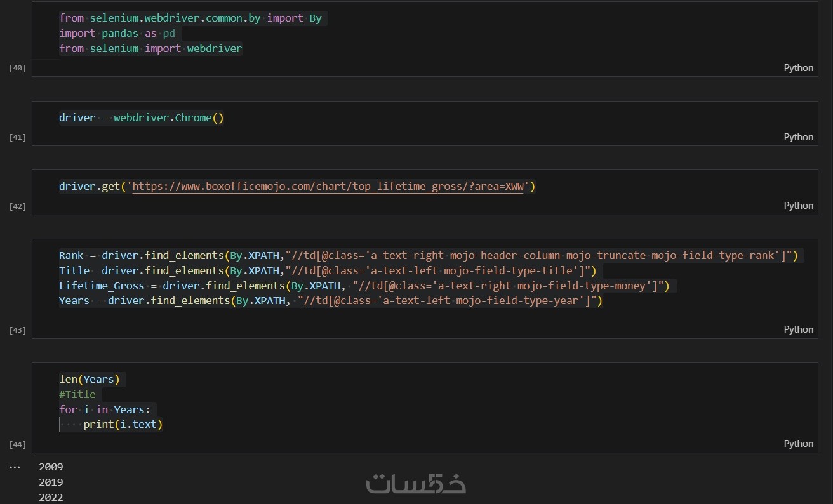Change Python language mode of webdriver.Chrome cell
Image resolution: width=833 pixels, height=504 pixels.
tap(798, 137)
